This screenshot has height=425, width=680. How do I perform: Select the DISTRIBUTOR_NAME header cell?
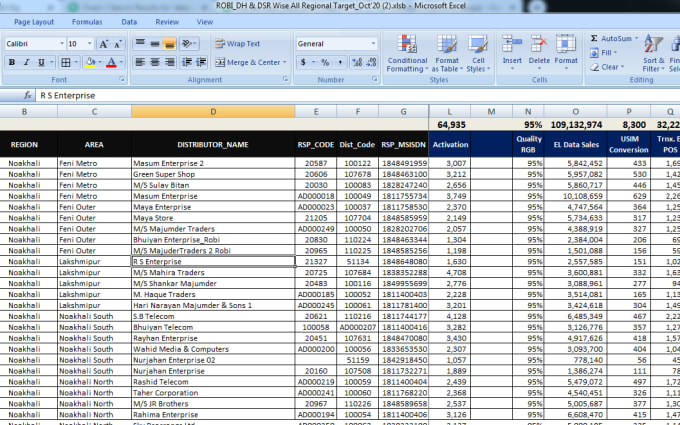pos(213,144)
